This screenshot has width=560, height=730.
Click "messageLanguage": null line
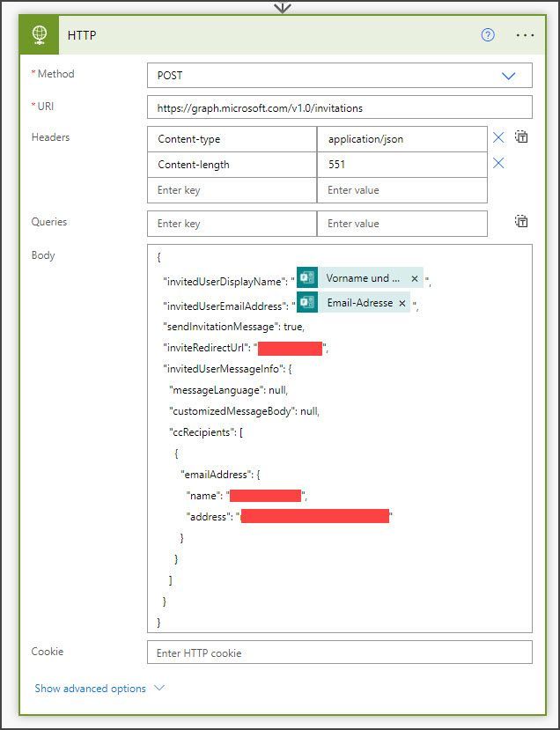click(x=228, y=390)
